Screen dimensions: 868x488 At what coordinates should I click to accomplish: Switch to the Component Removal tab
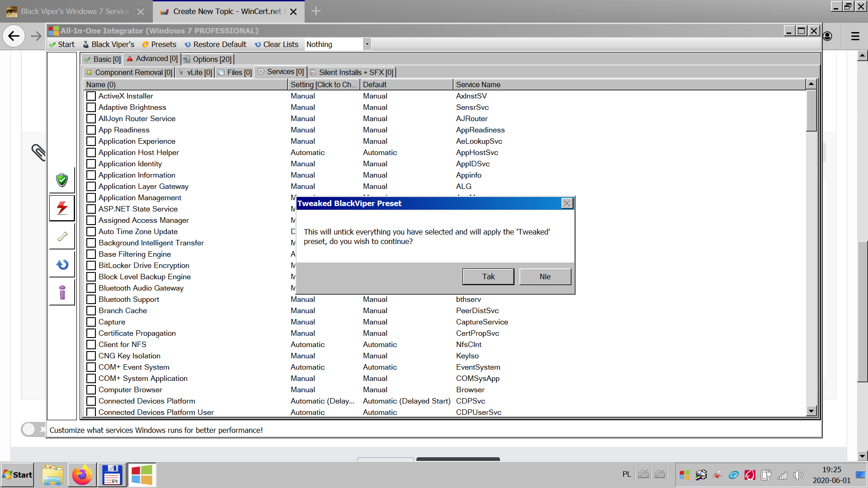pos(129,72)
